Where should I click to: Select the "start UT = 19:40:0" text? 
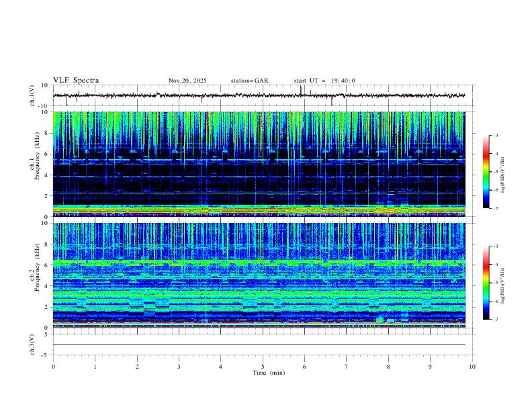click(x=324, y=81)
